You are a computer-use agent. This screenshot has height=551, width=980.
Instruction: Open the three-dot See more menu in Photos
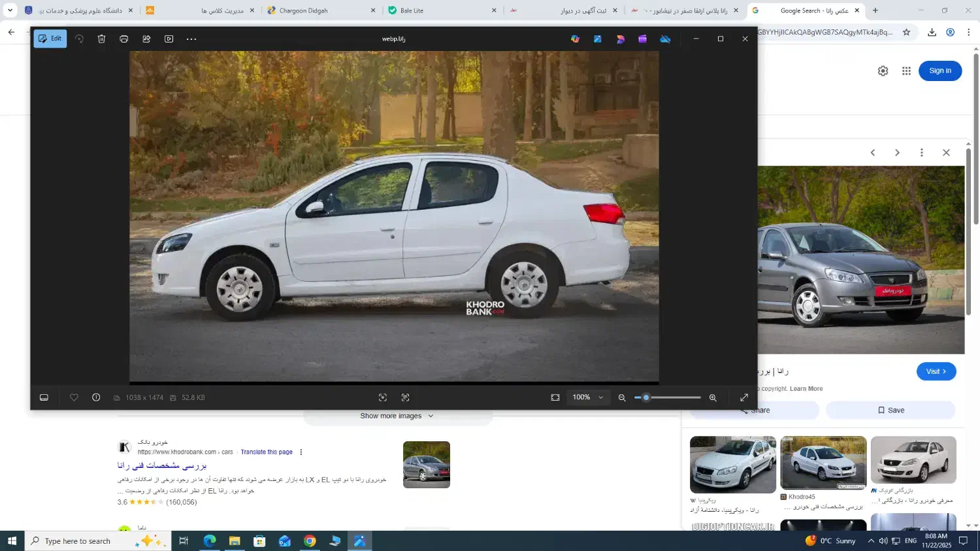[191, 39]
